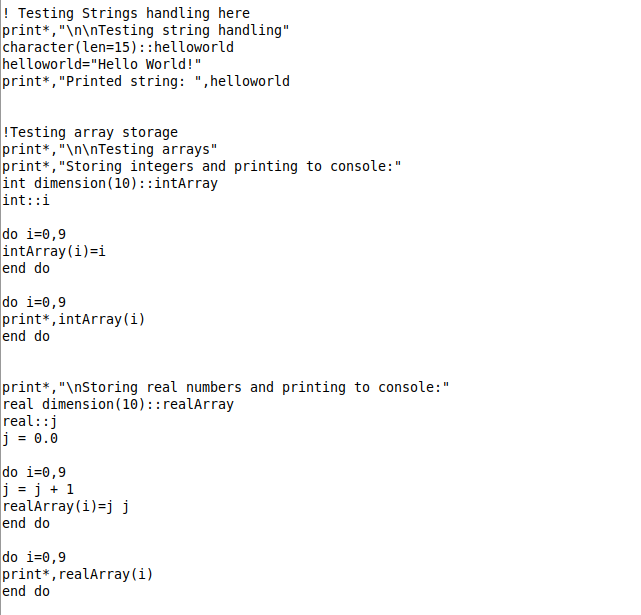Click the print*,intArray(i) statement
This screenshot has height=615, width=641.
click(74, 319)
